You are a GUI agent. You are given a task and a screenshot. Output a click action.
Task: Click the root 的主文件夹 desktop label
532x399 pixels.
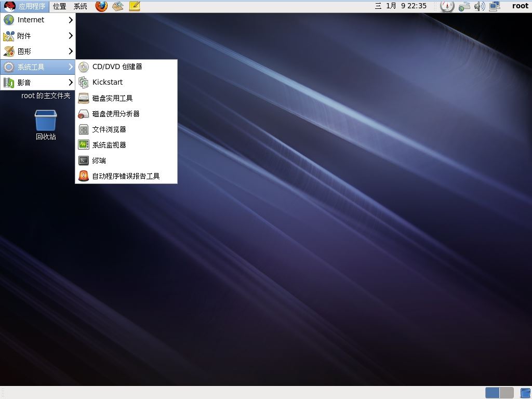[46, 96]
